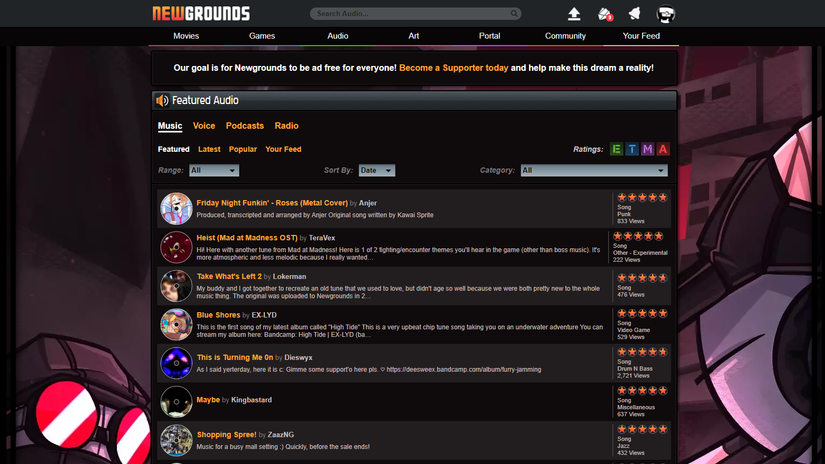Select the Featured filter

coord(174,149)
